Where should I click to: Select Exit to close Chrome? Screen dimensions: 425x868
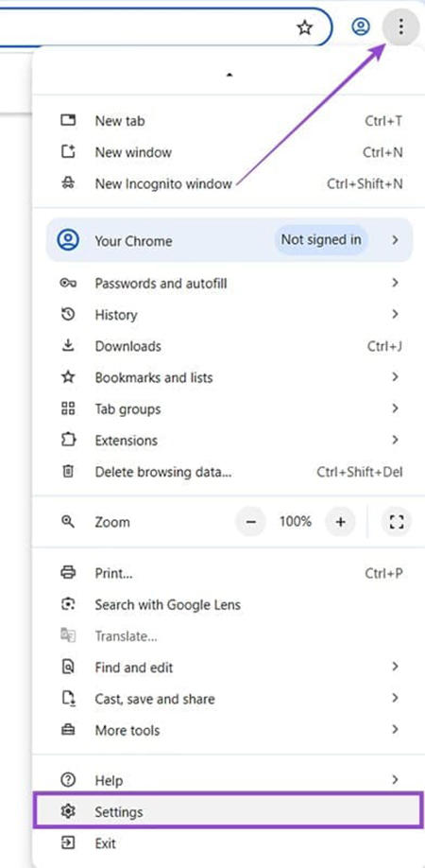tap(229, 843)
